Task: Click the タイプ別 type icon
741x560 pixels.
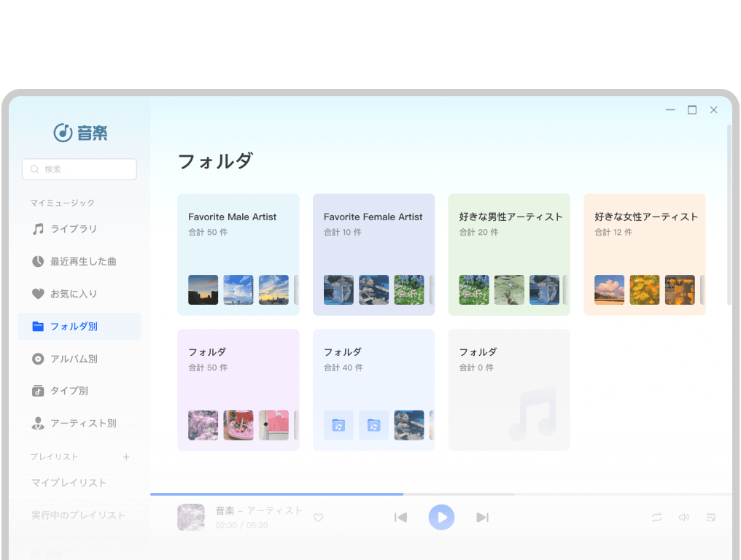Action: (38, 391)
